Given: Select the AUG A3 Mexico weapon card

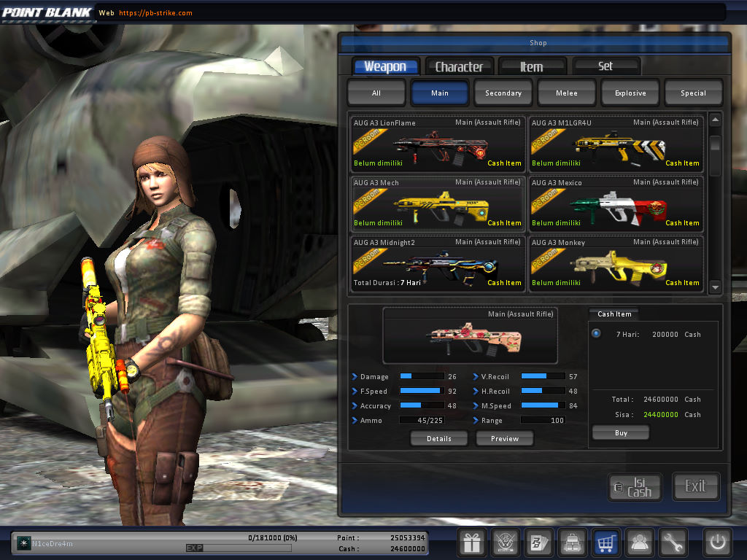Looking at the screenshot, I should point(616,203).
